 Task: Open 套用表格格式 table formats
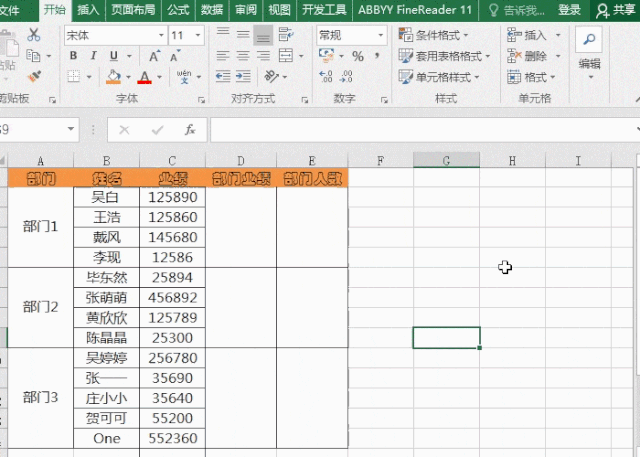tap(444, 56)
